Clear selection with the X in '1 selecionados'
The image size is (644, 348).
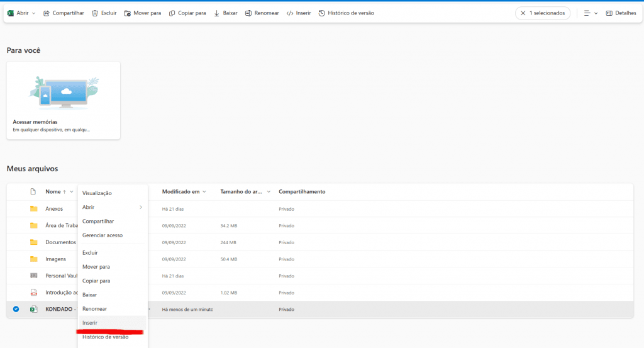point(523,13)
